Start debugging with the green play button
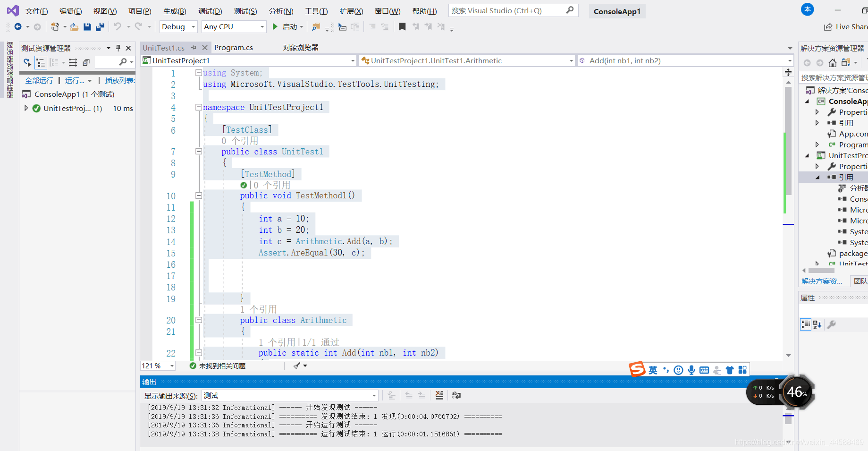Image resolution: width=868 pixels, height=451 pixels. point(275,27)
